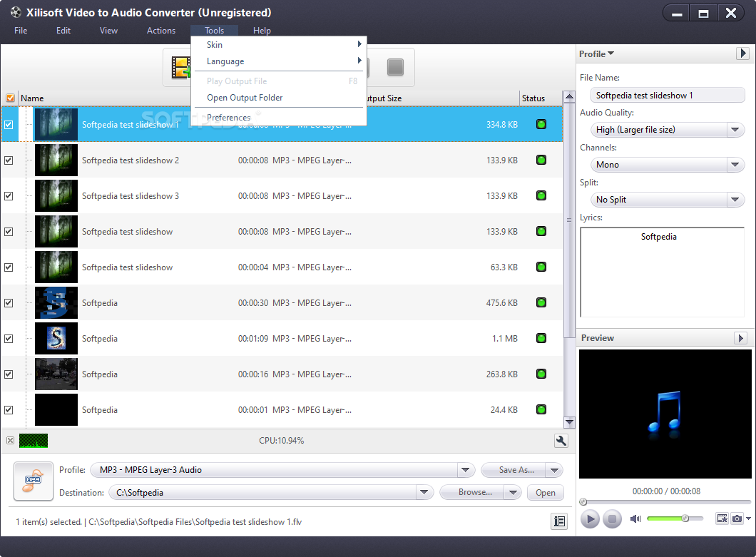Click status icon of 475.6 KB row
Viewport: 756px width, 557px height.
[x=541, y=303]
